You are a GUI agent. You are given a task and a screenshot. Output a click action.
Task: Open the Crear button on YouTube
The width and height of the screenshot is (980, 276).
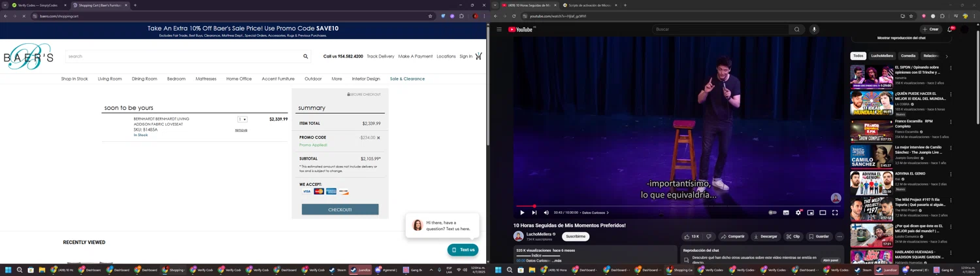[930, 29]
